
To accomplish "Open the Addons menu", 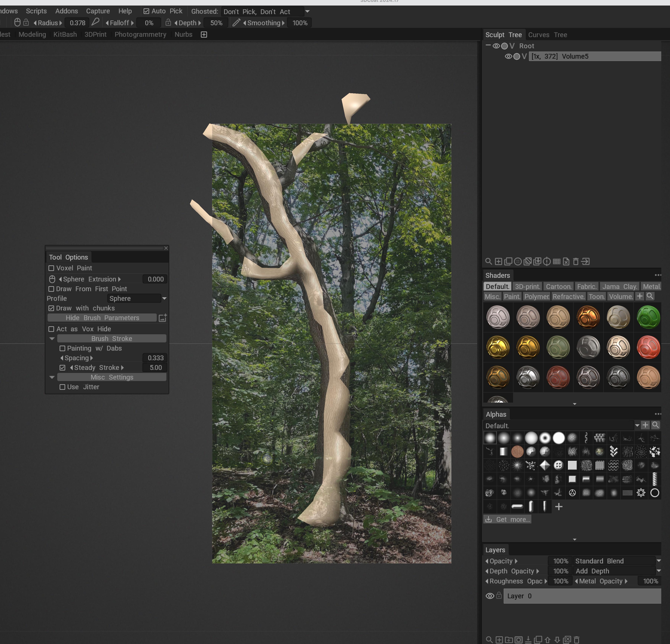I will tap(66, 11).
